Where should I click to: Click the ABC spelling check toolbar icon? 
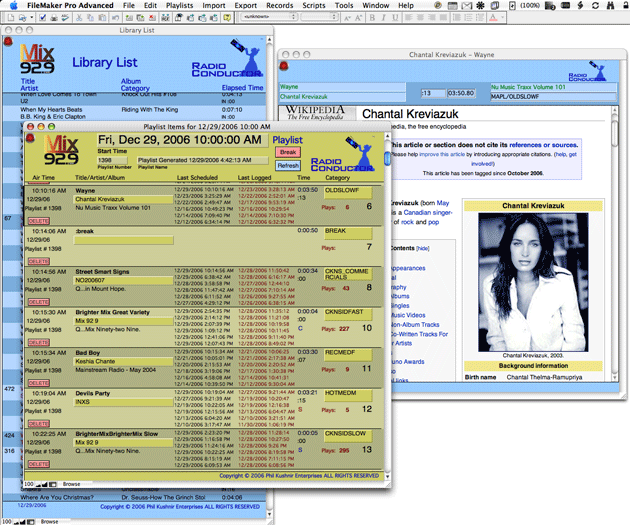pos(65,18)
